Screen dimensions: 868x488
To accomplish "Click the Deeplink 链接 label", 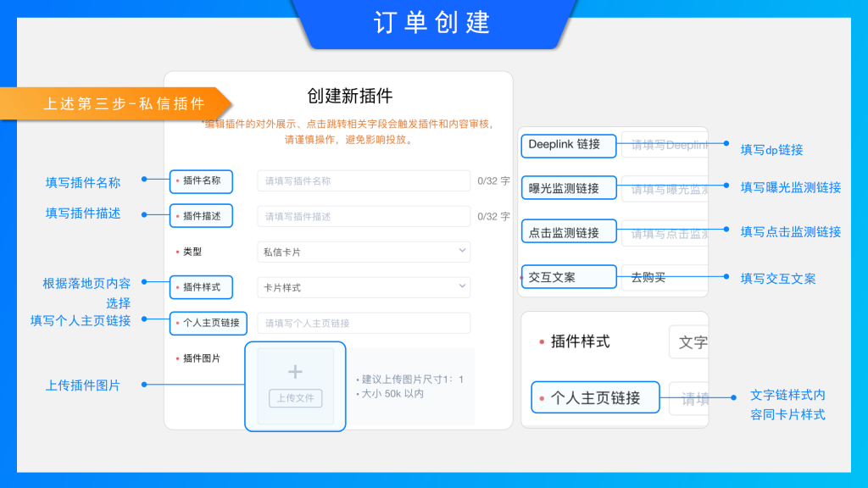I will point(564,144).
